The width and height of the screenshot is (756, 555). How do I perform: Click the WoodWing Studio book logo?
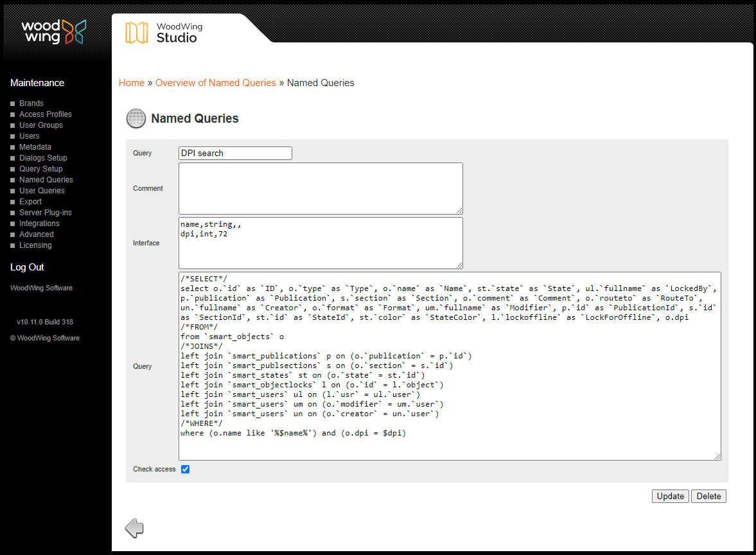tap(136, 33)
